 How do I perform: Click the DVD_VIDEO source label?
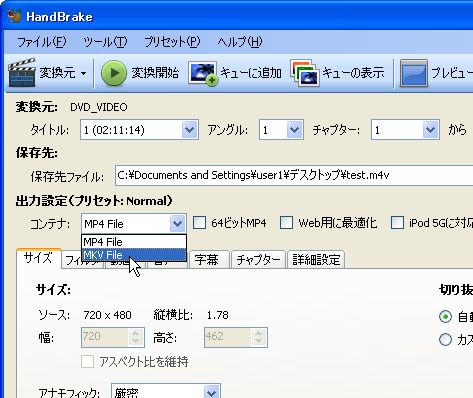tap(99, 107)
